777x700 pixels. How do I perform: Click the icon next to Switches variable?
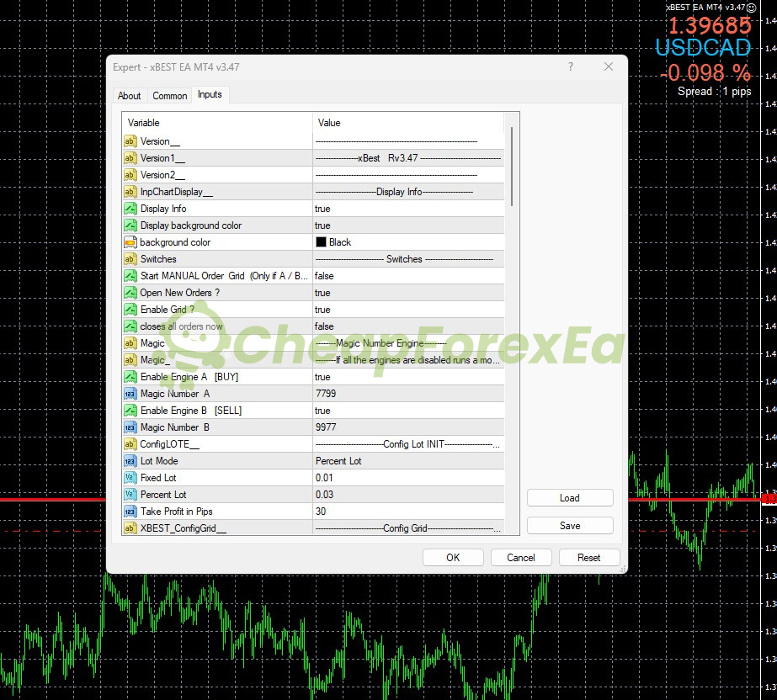130,259
